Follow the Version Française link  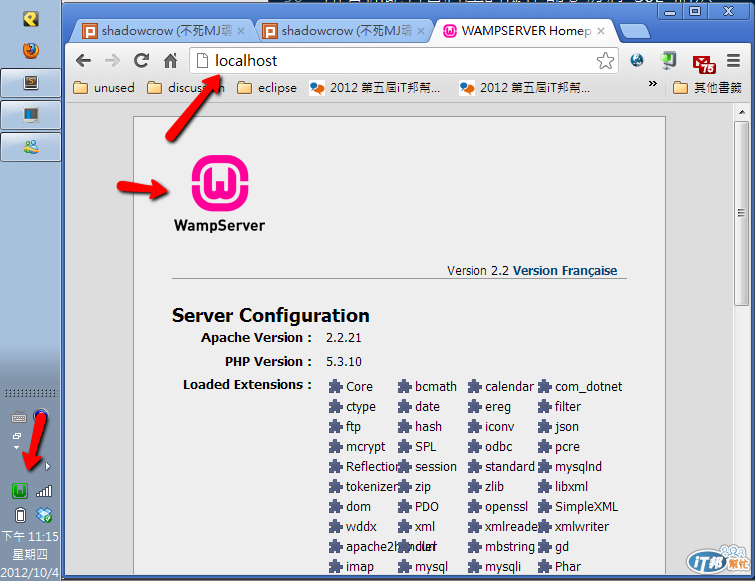pyautogui.click(x=565, y=271)
